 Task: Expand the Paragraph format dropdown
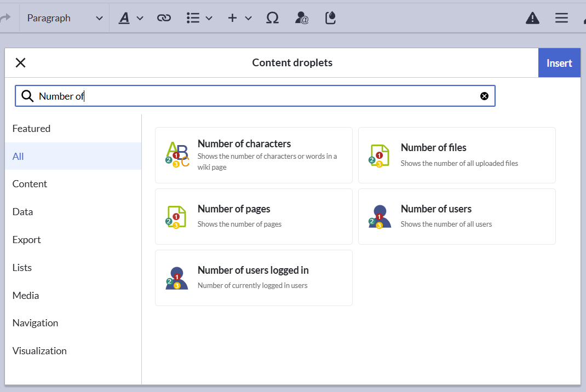tap(64, 18)
